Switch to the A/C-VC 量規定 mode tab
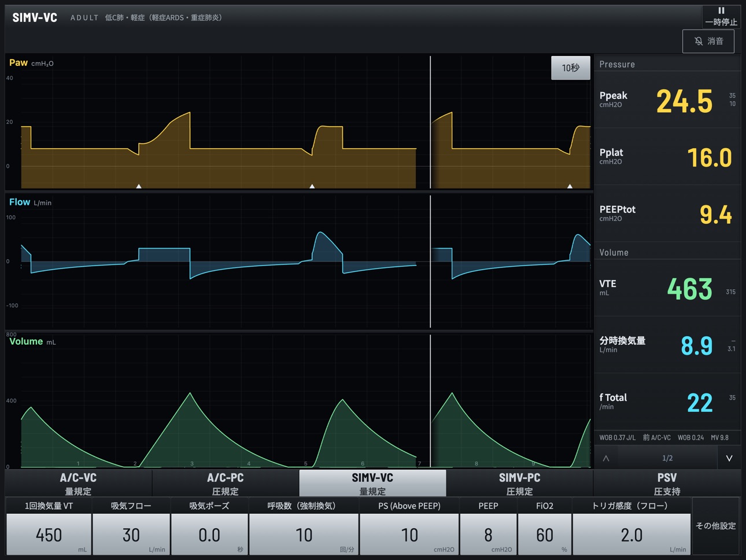The width and height of the screenshot is (746, 560). click(x=78, y=484)
